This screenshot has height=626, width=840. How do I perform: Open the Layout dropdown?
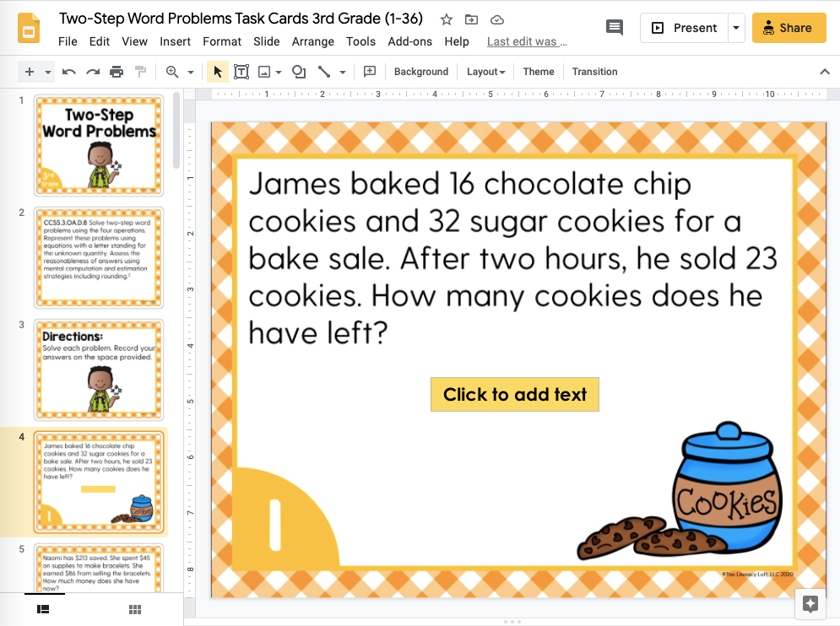pos(485,72)
